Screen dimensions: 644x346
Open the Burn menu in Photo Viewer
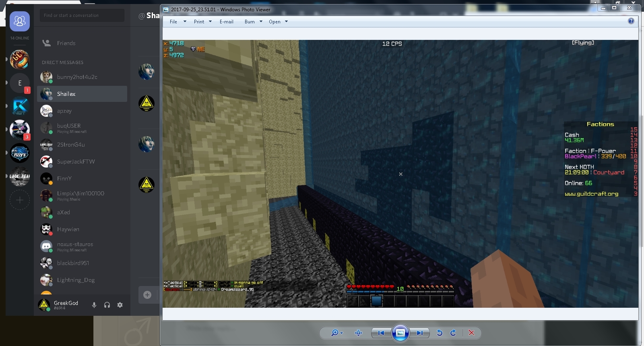point(250,22)
